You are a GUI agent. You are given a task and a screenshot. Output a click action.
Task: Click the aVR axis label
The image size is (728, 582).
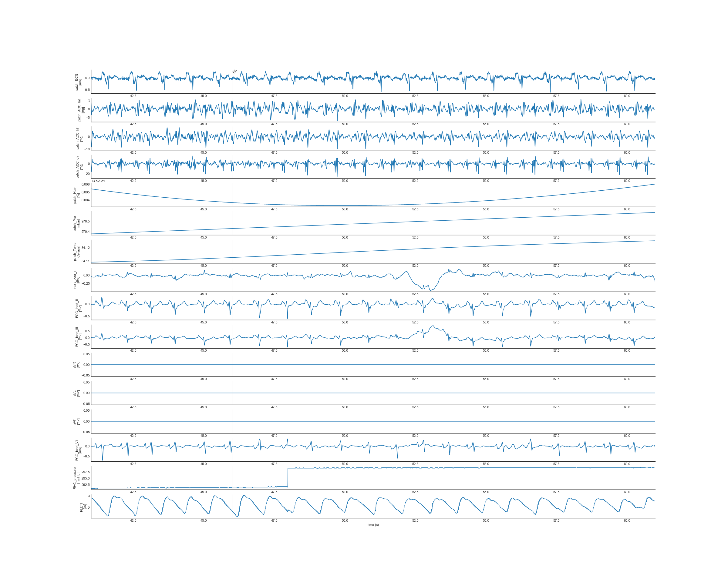(x=76, y=365)
